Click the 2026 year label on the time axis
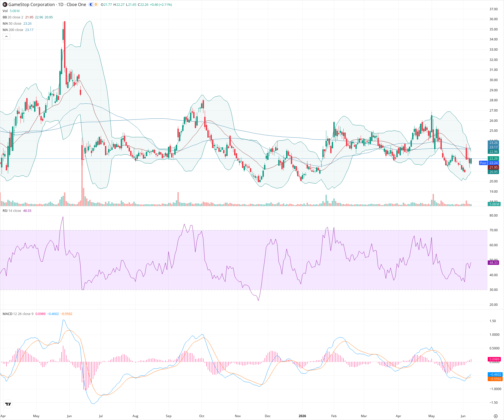Screen dimensions: 504x420 302,416
